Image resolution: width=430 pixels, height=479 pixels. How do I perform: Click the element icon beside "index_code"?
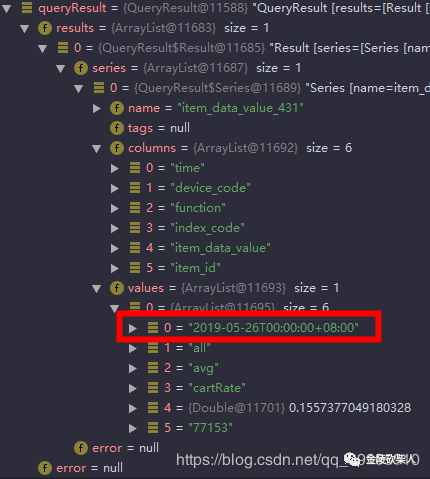click(135, 228)
